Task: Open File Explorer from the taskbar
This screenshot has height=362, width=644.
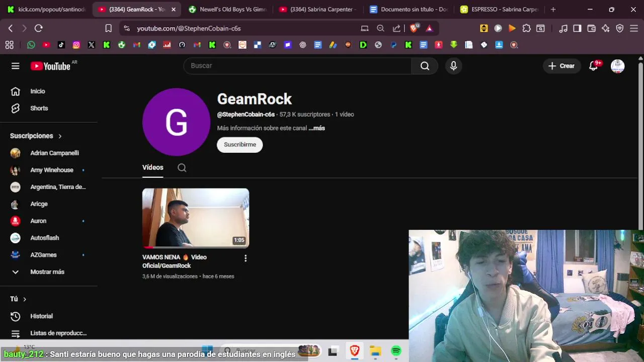Action: pyautogui.click(x=375, y=351)
